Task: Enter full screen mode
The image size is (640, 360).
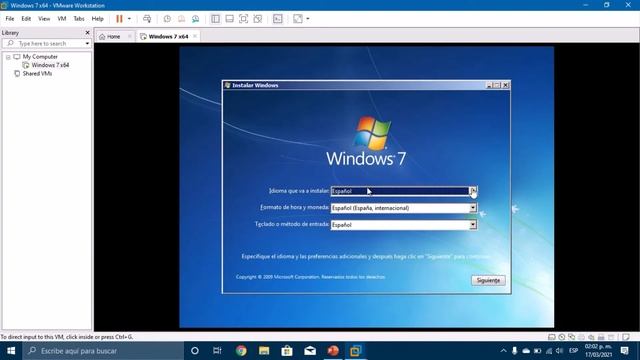Action: tap(243, 19)
